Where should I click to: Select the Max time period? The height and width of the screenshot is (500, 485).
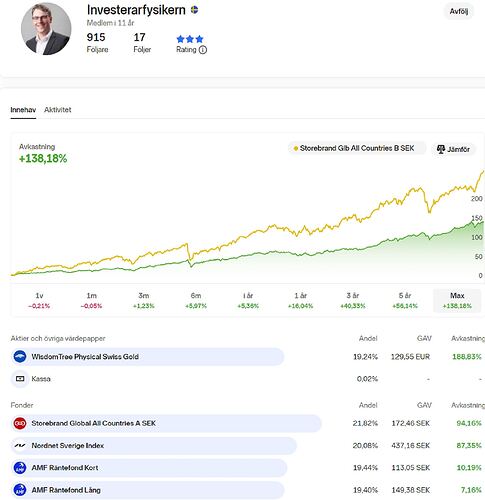(457, 300)
